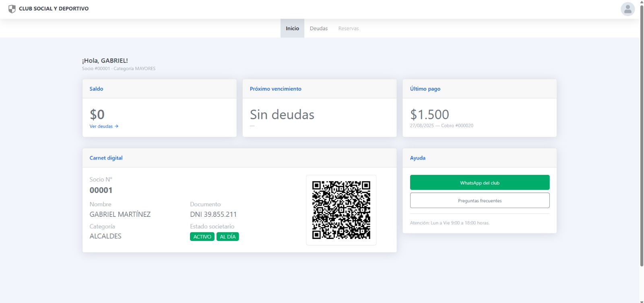644x303 pixels.
Task: Click the $0 saldo amount
Action: tap(97, 115)
